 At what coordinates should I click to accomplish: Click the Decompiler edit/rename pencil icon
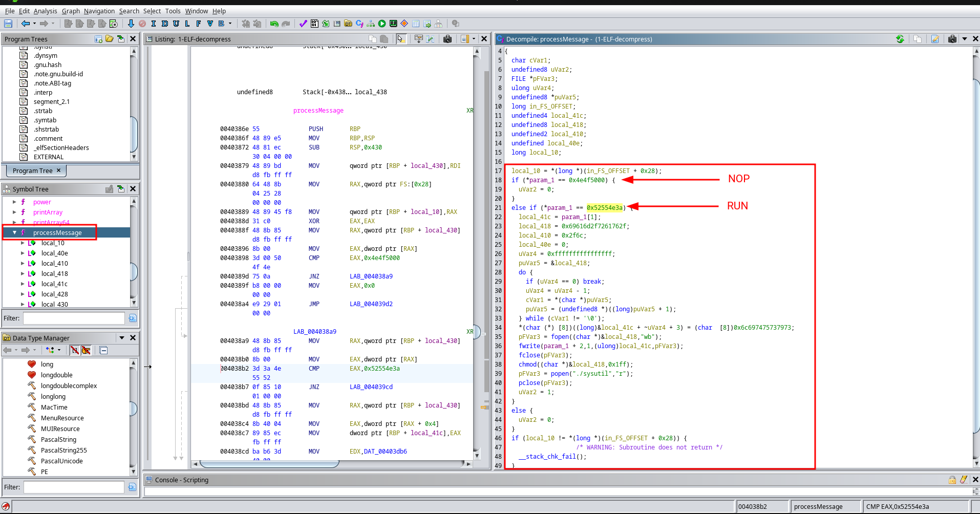pyautogui.click(x=935, y=39)
